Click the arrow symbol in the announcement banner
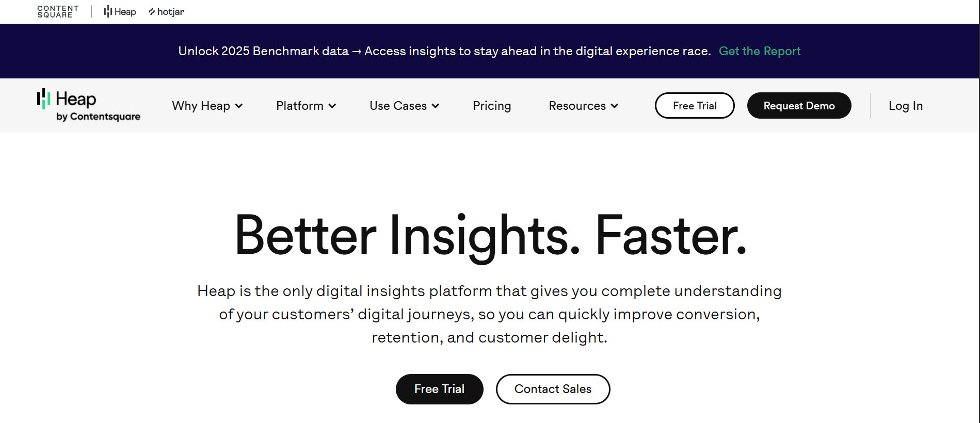The image size is (980, 423). (357, 51)
